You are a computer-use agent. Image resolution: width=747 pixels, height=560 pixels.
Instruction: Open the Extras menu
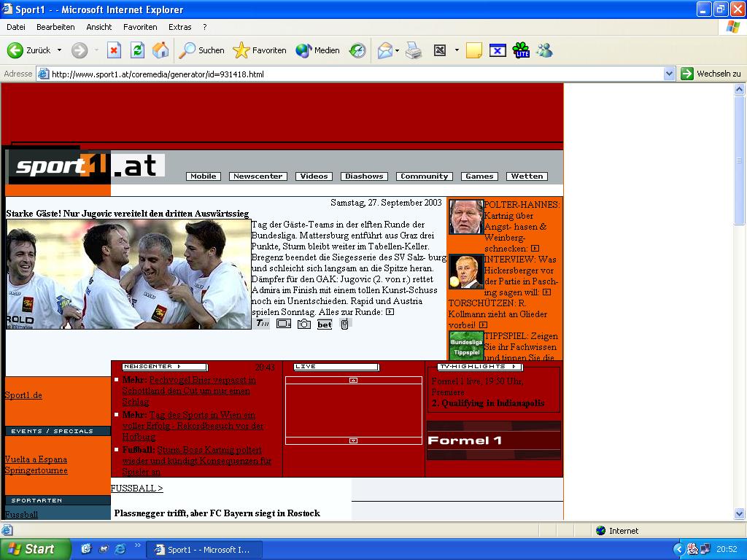click(180, 27)
